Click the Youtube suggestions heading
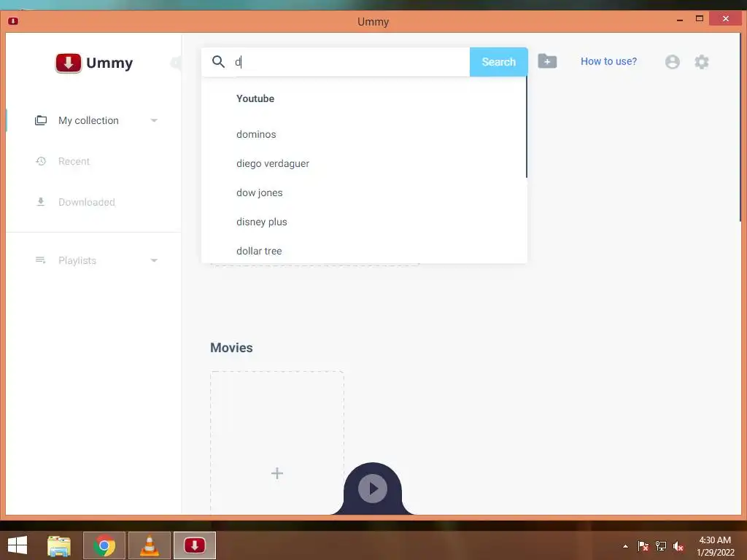 tap(255, 98)
